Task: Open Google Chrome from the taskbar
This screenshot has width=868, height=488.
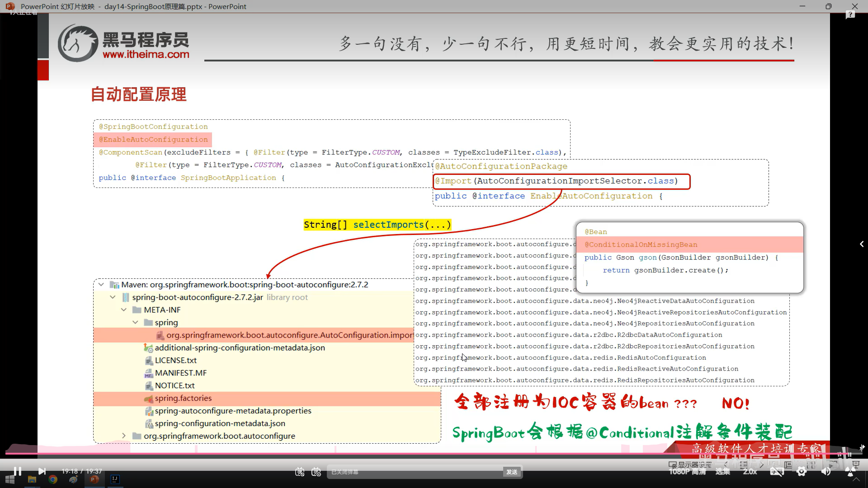Action: pos(53,479)
